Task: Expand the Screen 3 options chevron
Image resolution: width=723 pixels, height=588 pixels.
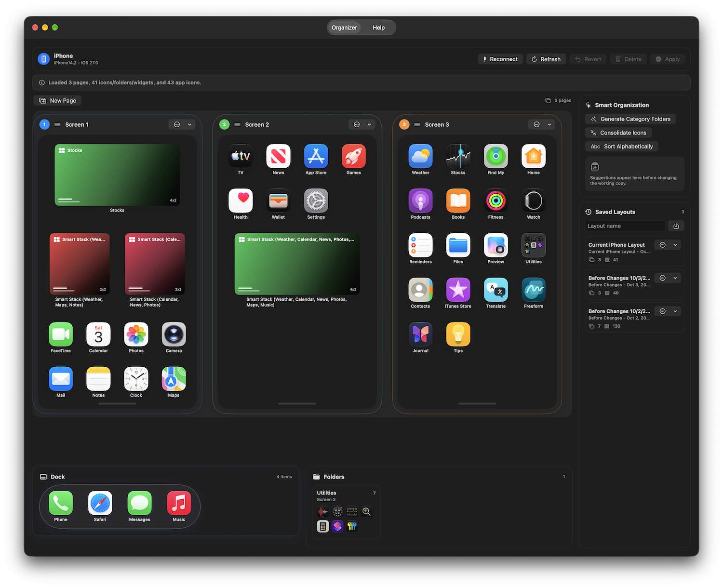Action: click(x=549, y=124)
